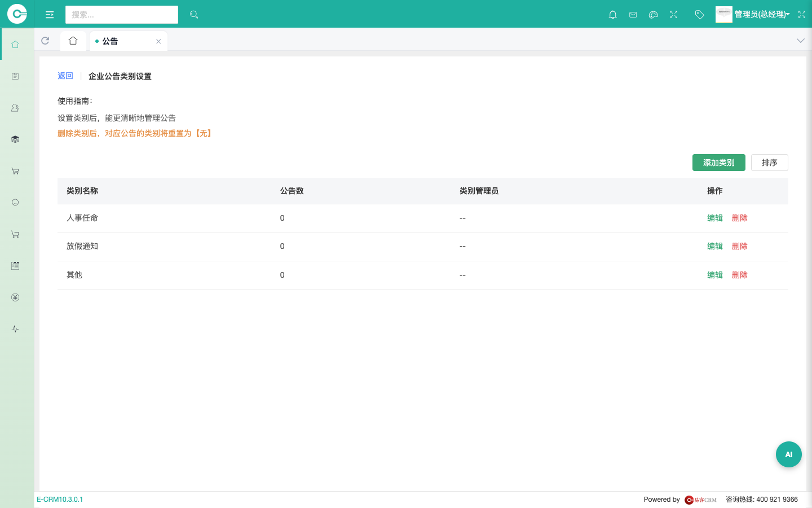Open the pulse analytics sidebar icon
This screenshot has height=508, width=812.
(x=15, y=329)
